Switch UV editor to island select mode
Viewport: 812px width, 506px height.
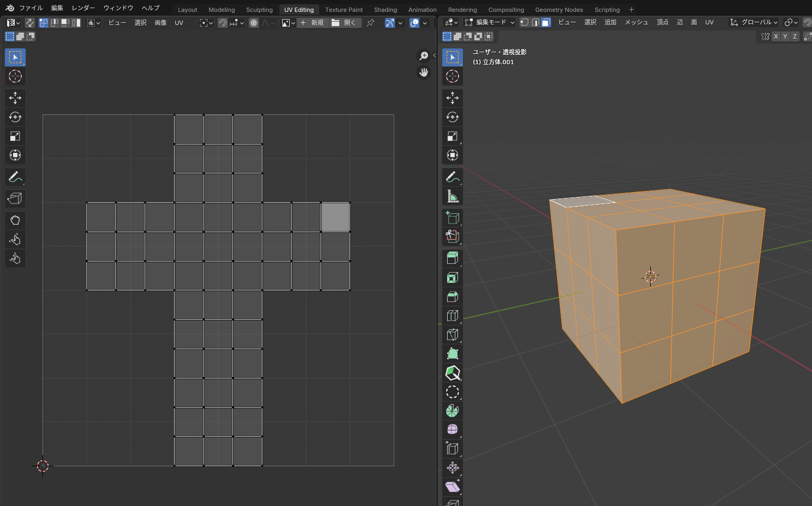pos(76,23)
